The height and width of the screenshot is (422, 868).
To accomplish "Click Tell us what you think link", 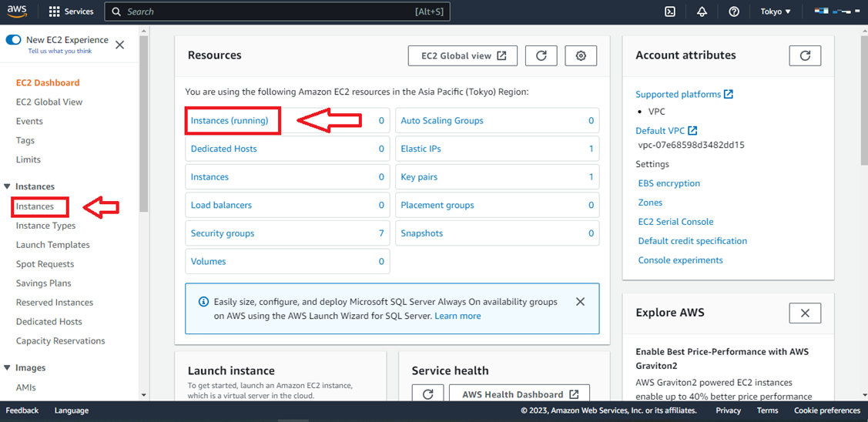I will [x=60, y=51].
